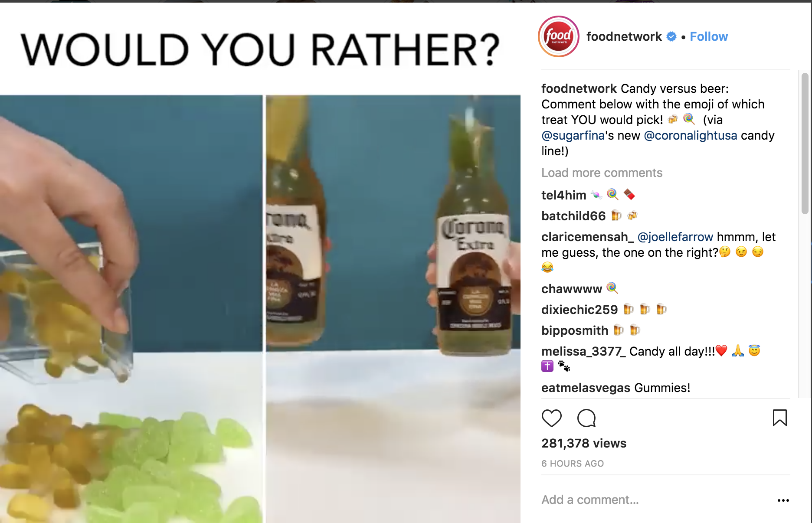The height and width of the screenshot is (523, 812).
Task: Open the 6 hours ago timestamp
Action: point(573,464)
